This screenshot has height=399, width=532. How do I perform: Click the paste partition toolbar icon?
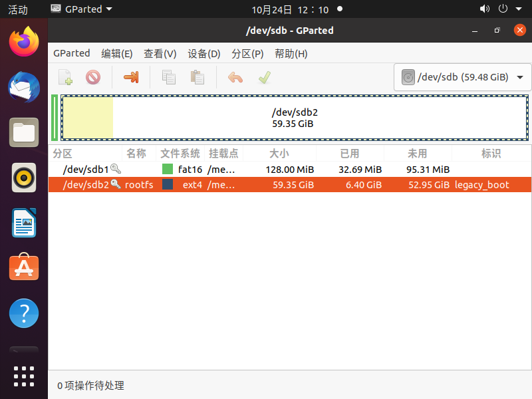click(197, 77)
